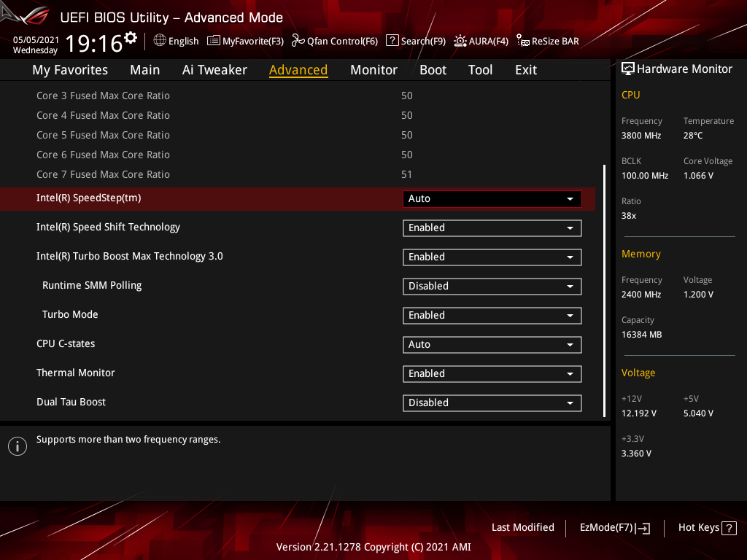The image size is (747, 560).
Task: Switch to Tool tab
Action: click(480, 70)
